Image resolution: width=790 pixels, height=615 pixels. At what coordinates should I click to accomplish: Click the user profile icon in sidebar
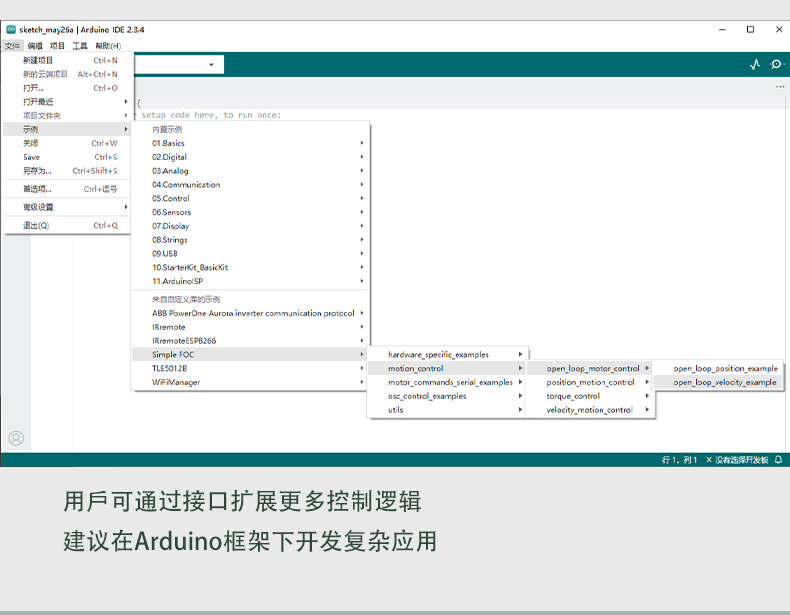[x=16, y=438]
